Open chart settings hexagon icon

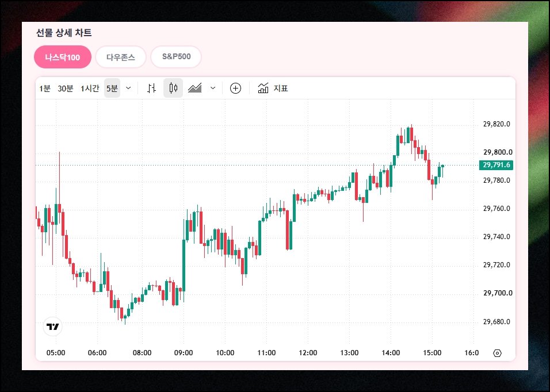[x=498, y=353]
